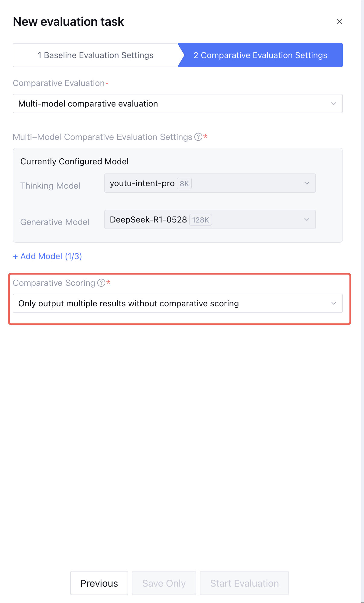Click the plus icon before Add Model
The height and width of the screenshot is (603, 364).
(x=15, y=257)
